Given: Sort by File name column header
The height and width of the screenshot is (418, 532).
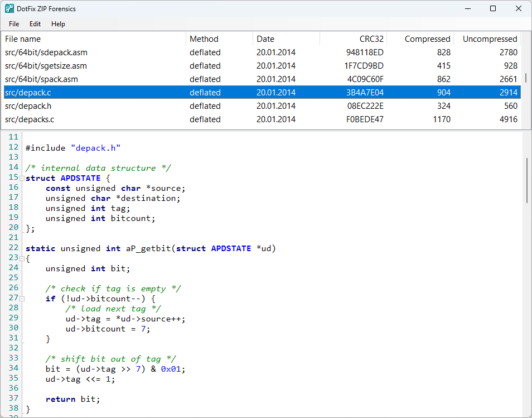Looking at the screenshot, I should [x=94, y=39].
